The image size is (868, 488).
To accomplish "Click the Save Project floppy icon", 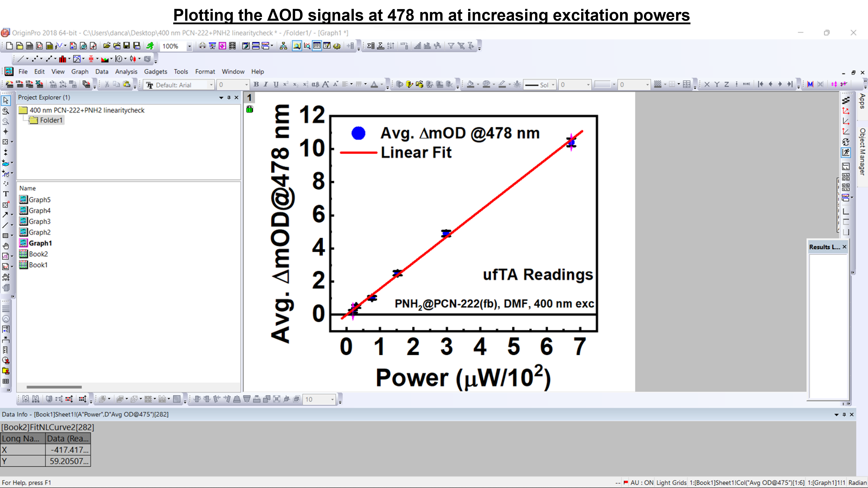I will pos(127,46).
